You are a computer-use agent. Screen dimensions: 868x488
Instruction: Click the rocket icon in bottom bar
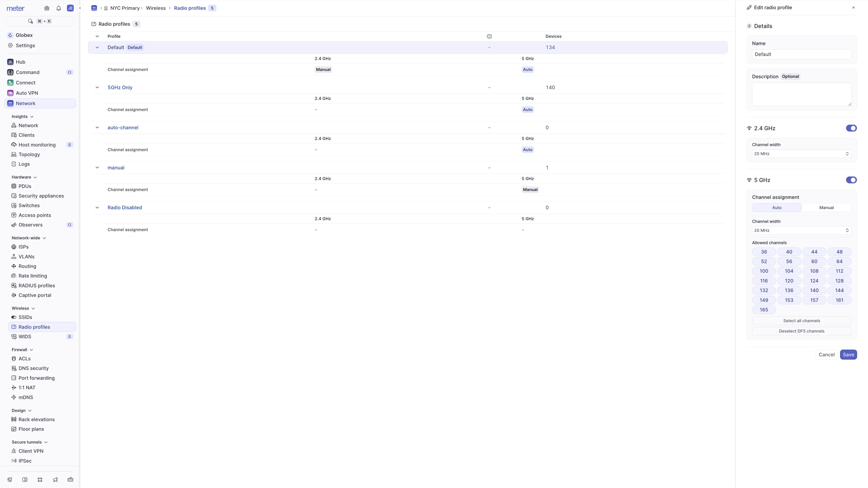[x=10, y=480]
